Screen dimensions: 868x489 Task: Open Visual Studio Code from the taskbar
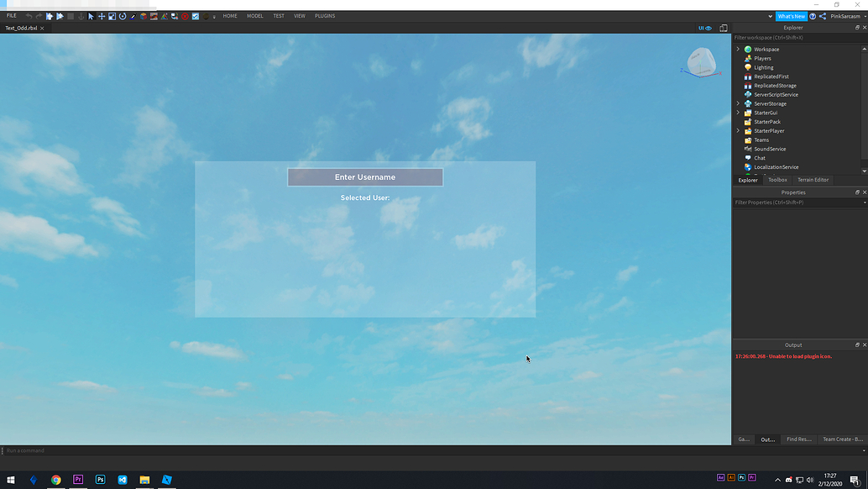coord(123,480)
